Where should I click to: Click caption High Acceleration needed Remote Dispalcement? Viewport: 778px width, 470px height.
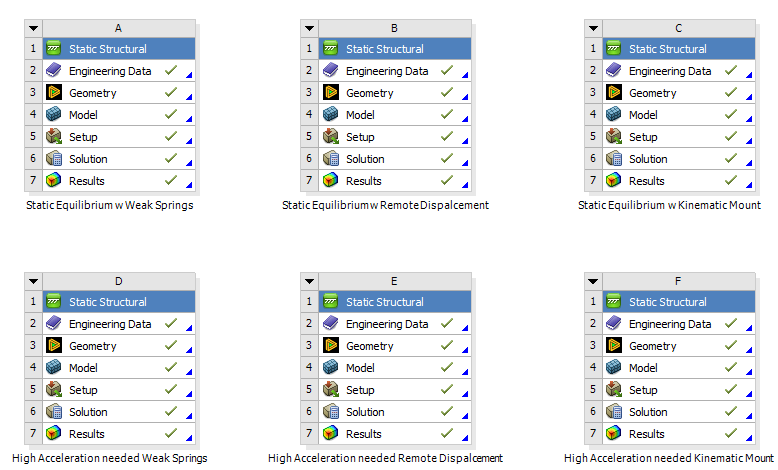[x=386, y=459]
